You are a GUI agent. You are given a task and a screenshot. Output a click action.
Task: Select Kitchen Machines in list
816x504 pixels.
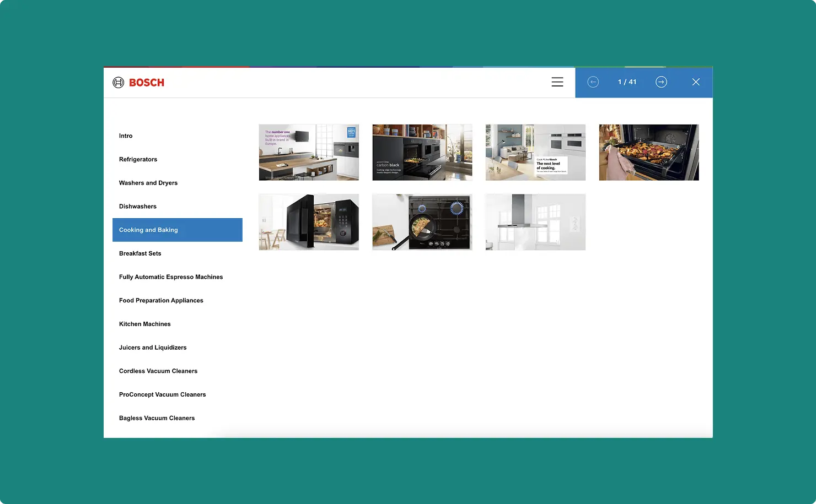[x=144, y=324]
